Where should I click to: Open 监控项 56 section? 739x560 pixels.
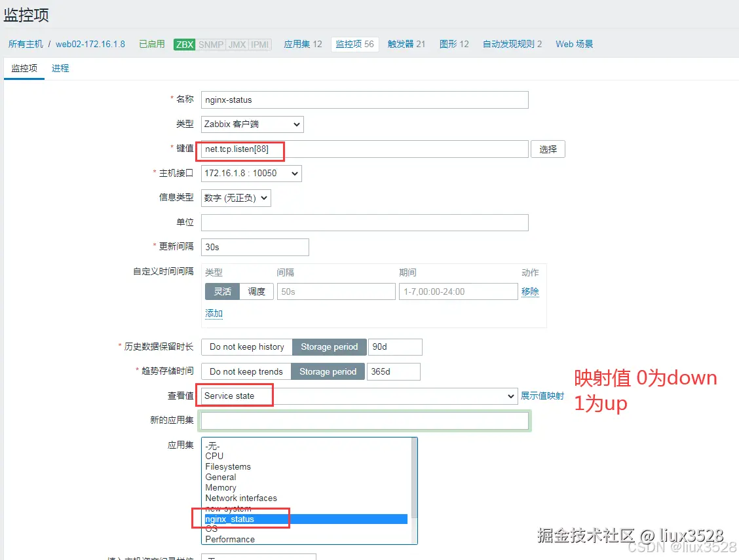(x=354, y=44)
